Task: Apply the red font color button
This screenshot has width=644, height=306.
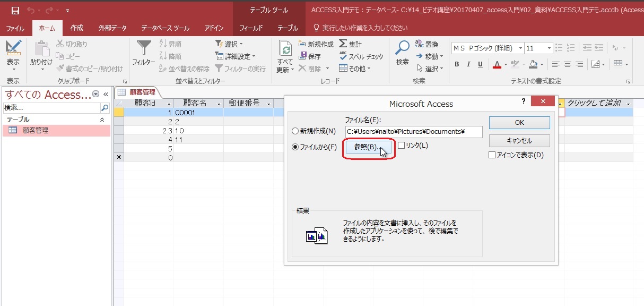Action: click(x=497, y=64)
